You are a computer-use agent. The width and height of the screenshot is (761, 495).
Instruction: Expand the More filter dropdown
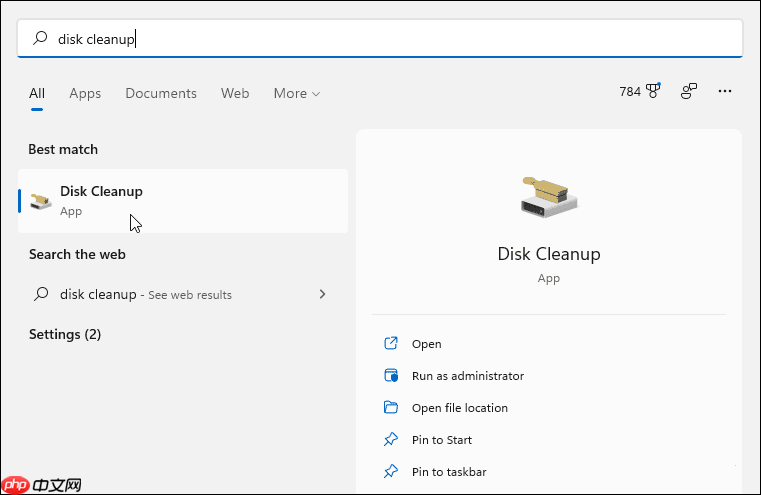click(297, 93)
